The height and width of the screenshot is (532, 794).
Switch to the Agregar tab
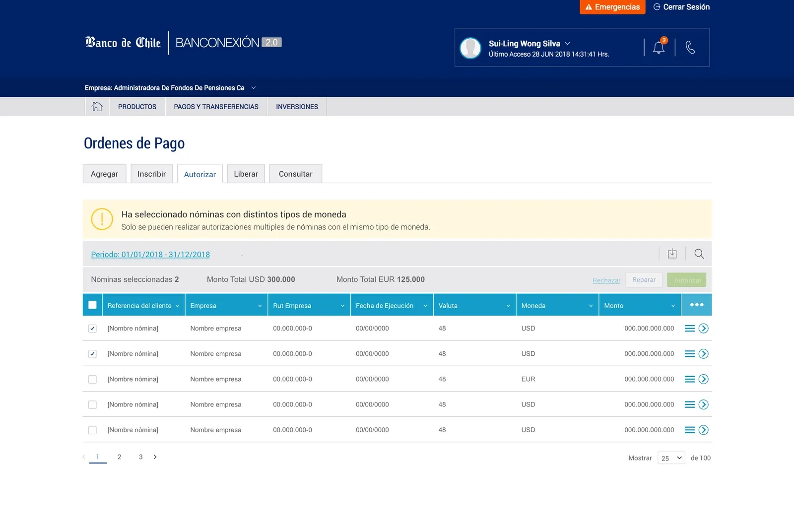pyautogui.click(x=104, y=174)
